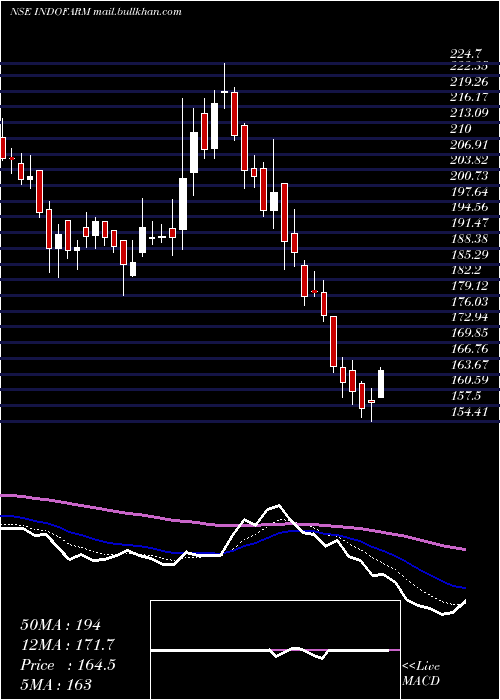Click the 194.56 price axis label
The height and width of the screenshot is (700, 500).
point(471,208)
